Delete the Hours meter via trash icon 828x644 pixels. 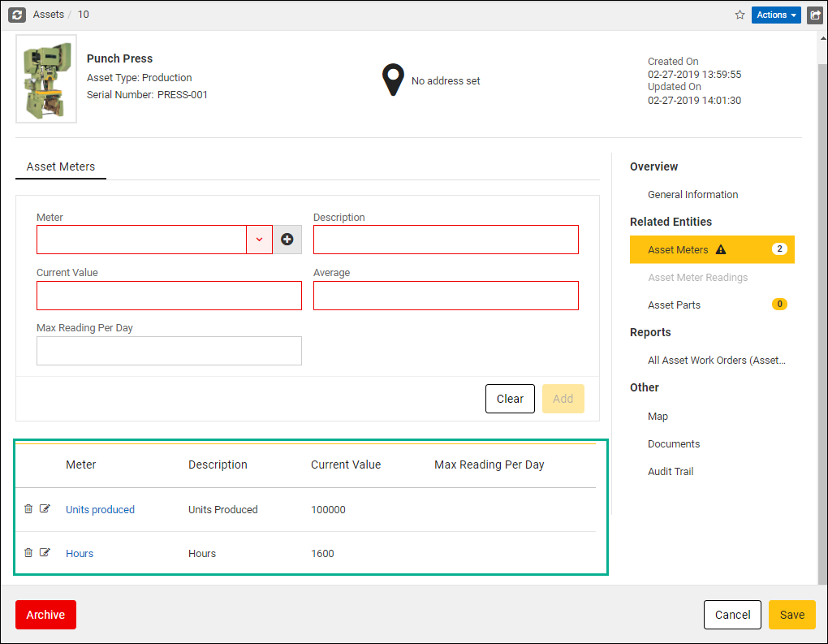(30, 551)
